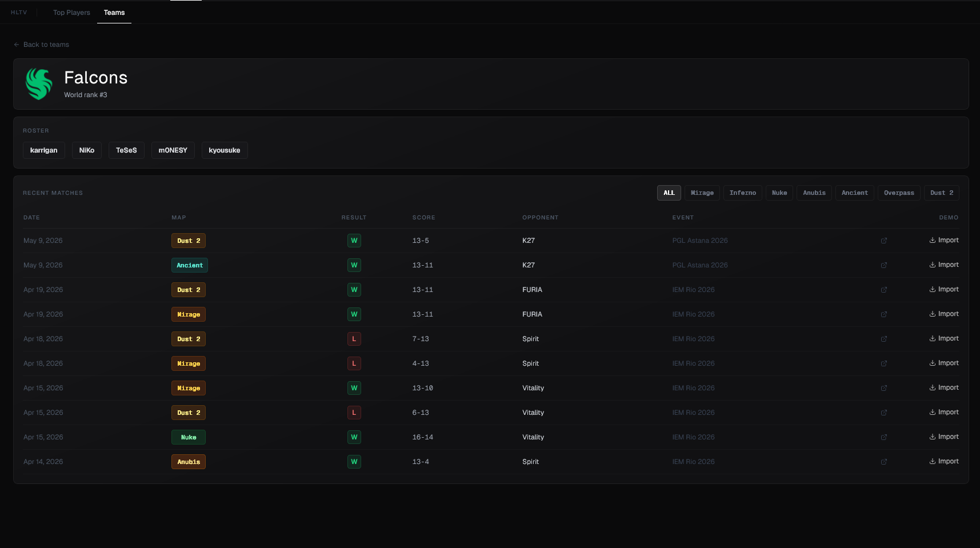Screen dimensions: 980x548
Task: Click the Falcons team logo
Action: click(x=39, y=84)
